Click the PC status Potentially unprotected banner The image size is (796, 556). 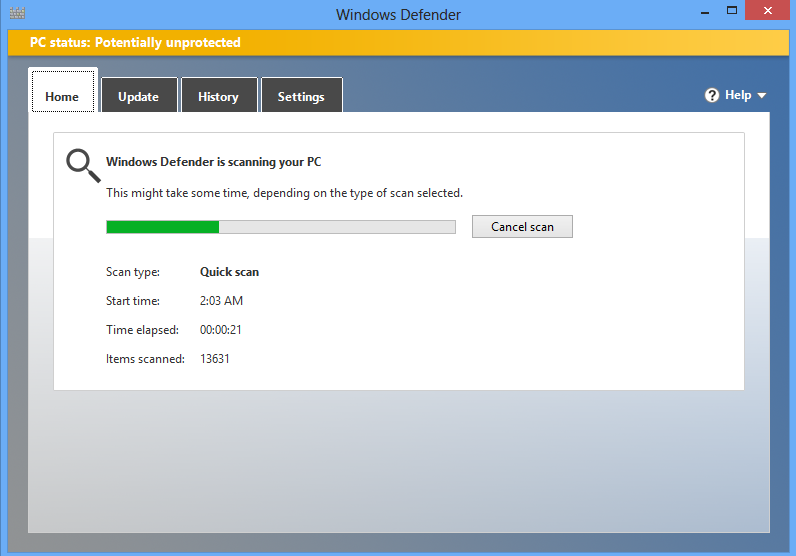pyautogui.click(x=398, y=43)
